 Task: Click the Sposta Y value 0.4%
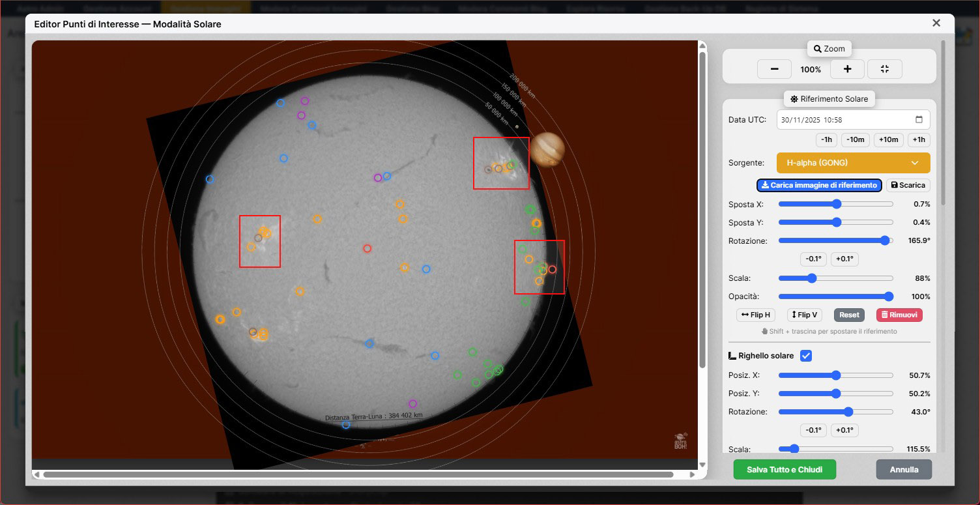coord(921,222)
